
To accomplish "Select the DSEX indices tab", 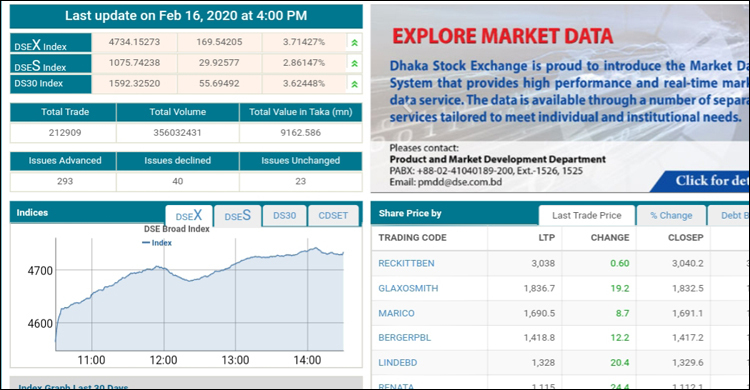I will tap(189, 216).
